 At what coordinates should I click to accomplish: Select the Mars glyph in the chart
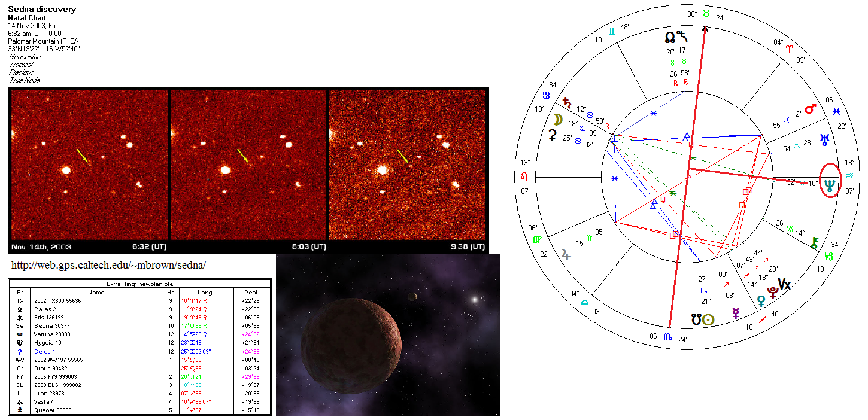pyautogui.click(x=811, y=109)
